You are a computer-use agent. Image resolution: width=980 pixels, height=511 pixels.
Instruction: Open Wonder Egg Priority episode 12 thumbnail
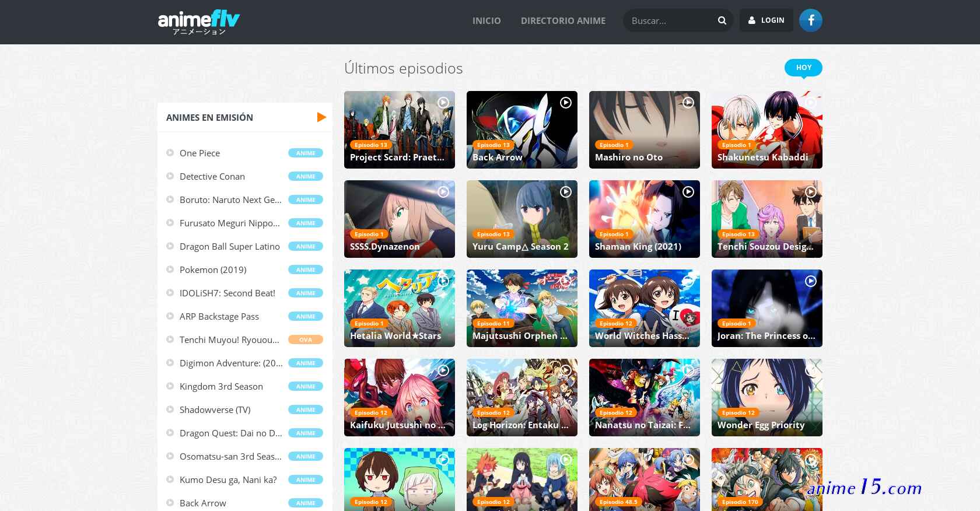pos(767,397)
